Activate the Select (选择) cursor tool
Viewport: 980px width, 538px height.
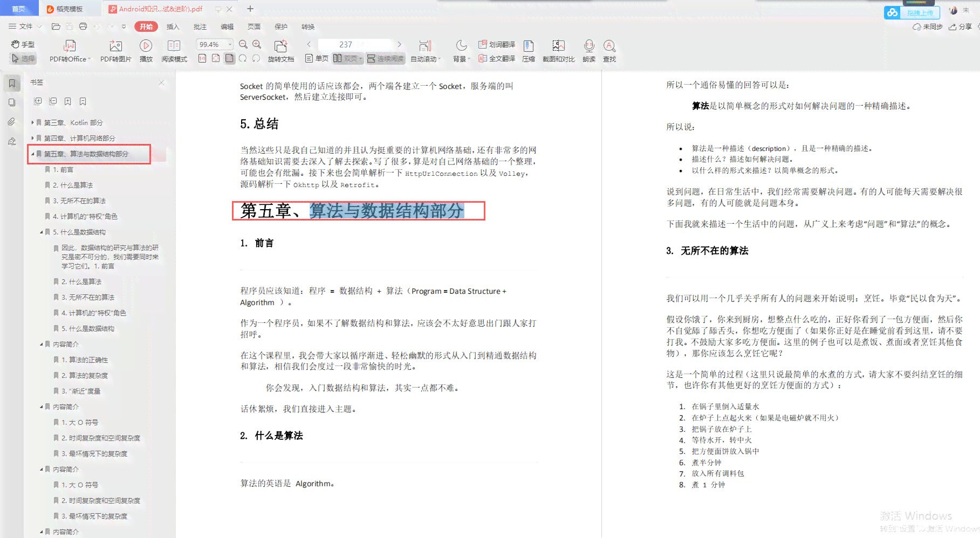(23, 58)
